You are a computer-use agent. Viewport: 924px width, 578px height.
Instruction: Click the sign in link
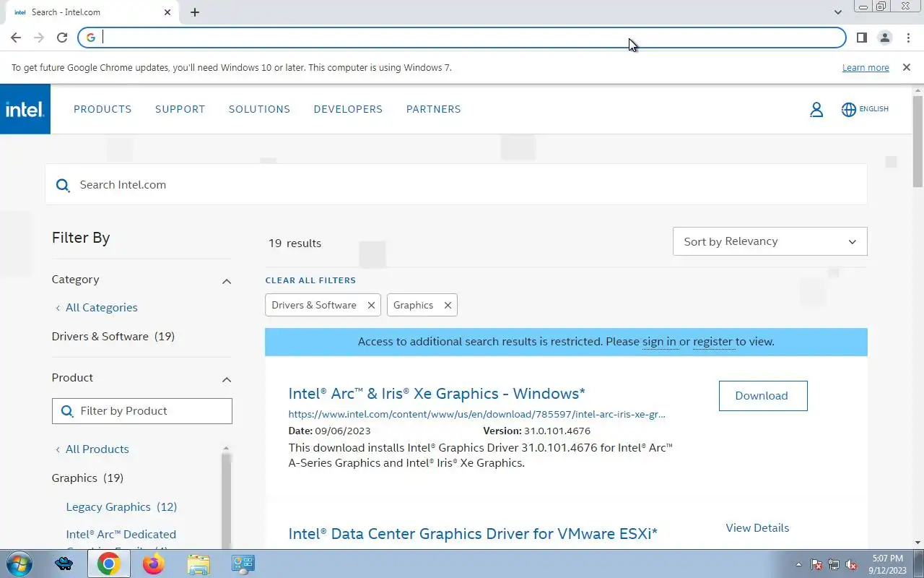click(659, 342)
